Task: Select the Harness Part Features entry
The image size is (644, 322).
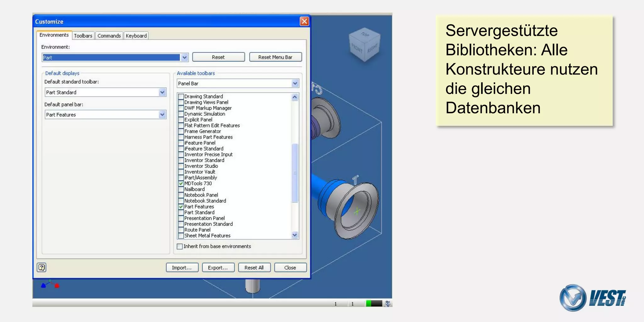Action: click(x=208, y=137)
